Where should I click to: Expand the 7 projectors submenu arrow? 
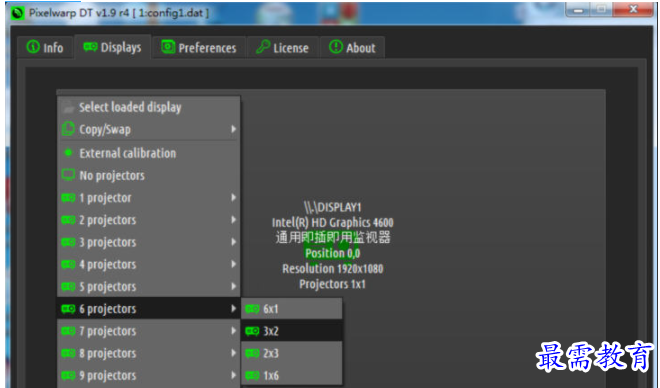coord(233,331)
